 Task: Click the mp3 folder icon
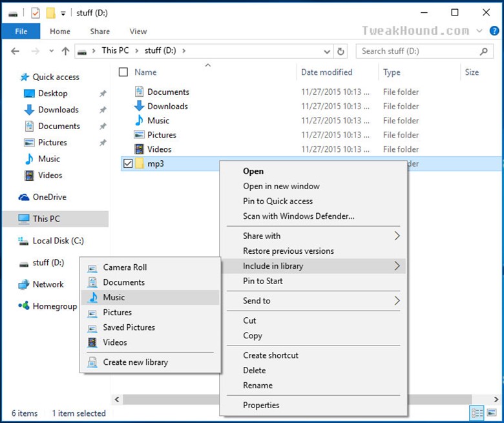[x=140, y=163]
